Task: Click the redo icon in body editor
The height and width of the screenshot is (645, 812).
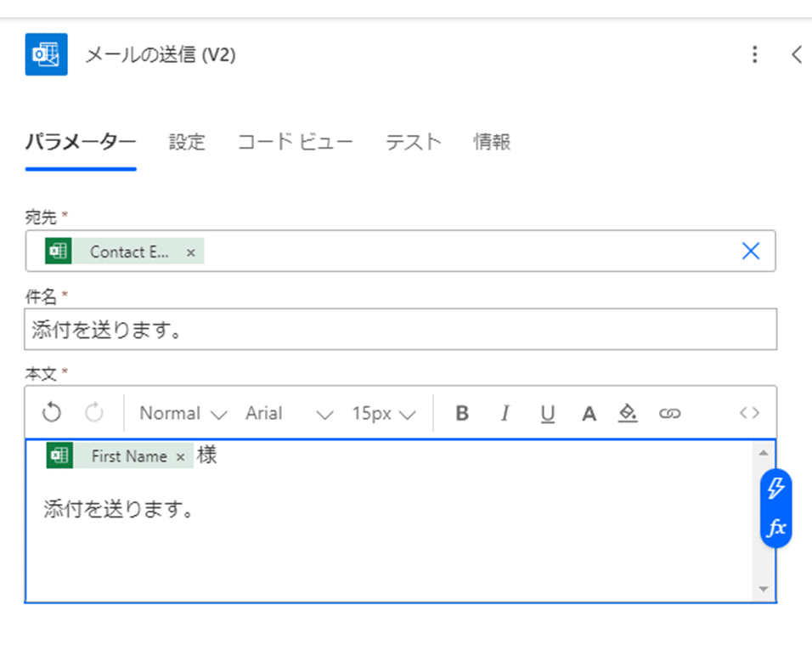Action: (x=94, y=413)
